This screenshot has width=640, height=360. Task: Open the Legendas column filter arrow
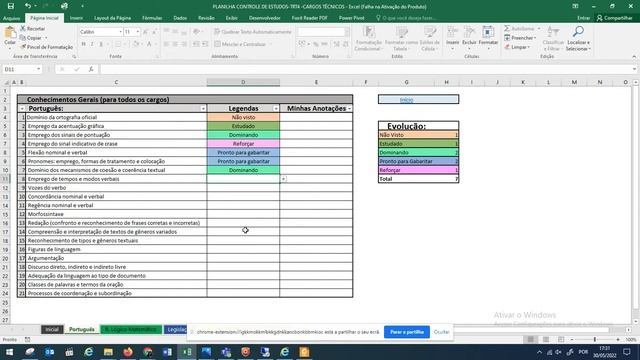276,109
